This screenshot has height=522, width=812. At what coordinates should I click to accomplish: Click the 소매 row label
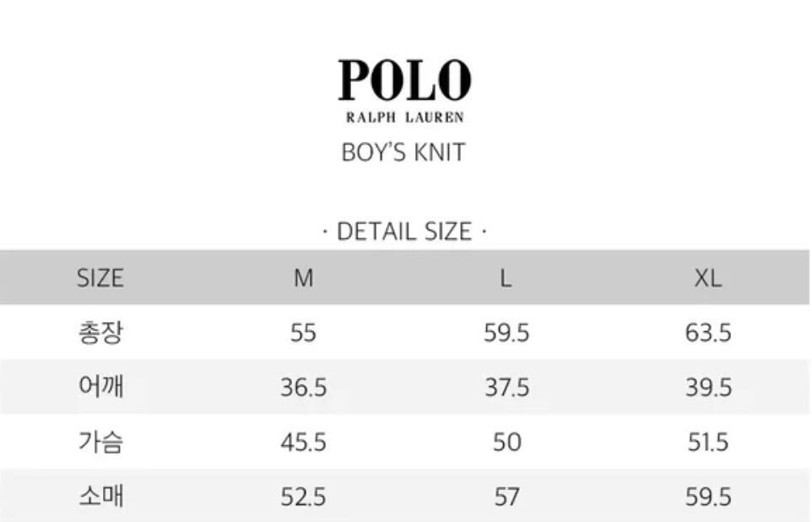click(x=100, y=497)
